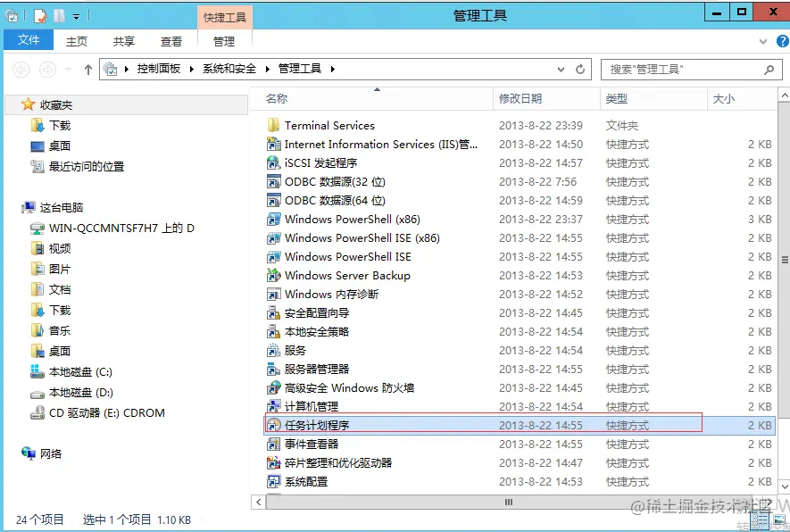This screenshot has height=532, width=790.
Task: Expand the arrow after 控制面板 in address
Action: tap(191, 69)
